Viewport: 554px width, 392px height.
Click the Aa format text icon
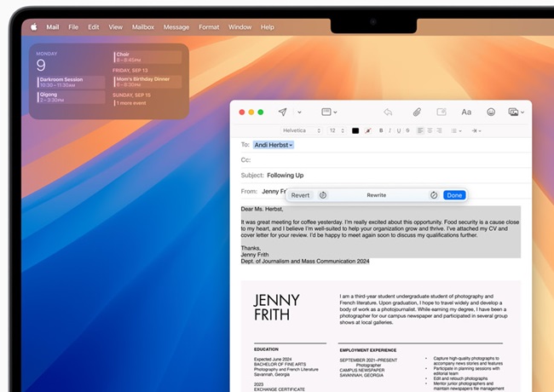[466, 112]
